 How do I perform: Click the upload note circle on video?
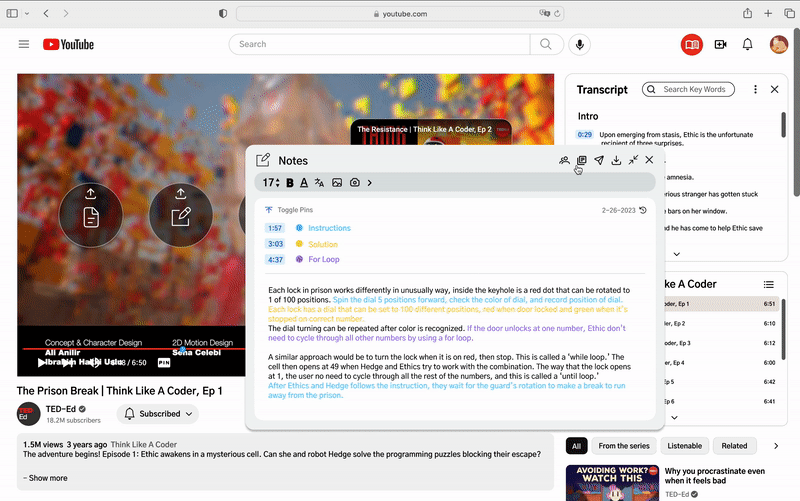[x=181, y=215]
